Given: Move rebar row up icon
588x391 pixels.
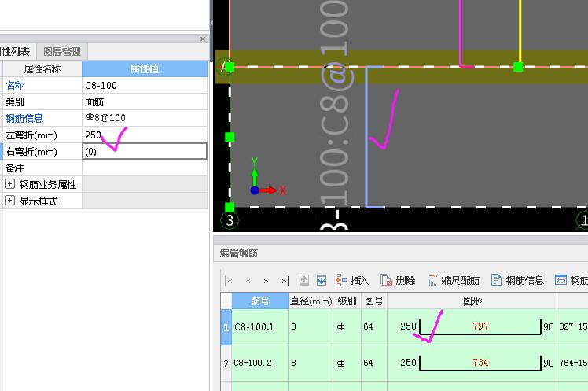Looking at the screenshot, I should 304,280.
